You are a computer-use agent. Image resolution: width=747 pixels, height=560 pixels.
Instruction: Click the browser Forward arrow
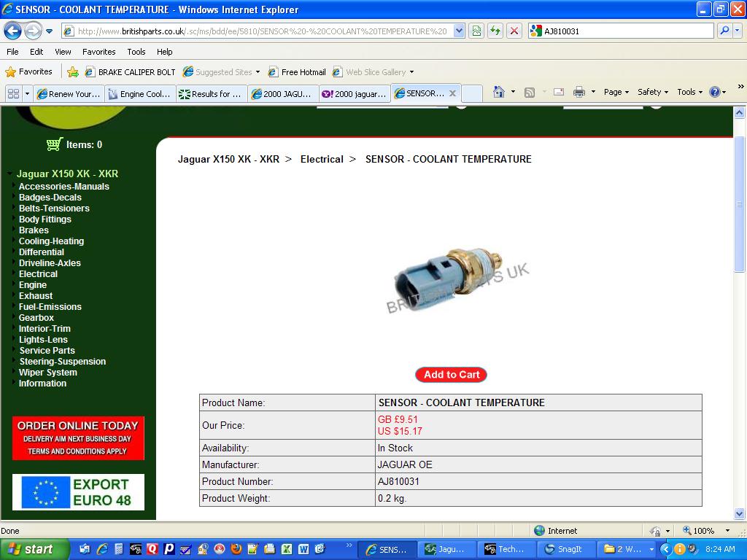coord(32,31)
